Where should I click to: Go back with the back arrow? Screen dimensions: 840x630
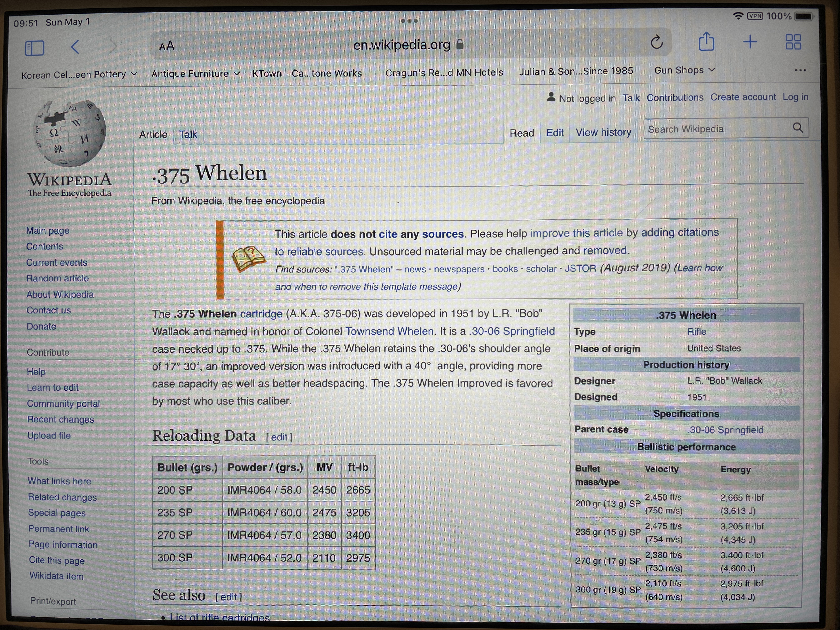click(x=75, y=47)
